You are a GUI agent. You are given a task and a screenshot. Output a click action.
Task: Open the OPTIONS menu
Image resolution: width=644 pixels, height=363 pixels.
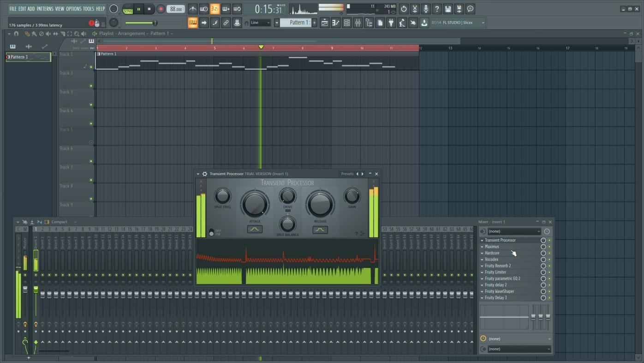click(x=73, y=9)
